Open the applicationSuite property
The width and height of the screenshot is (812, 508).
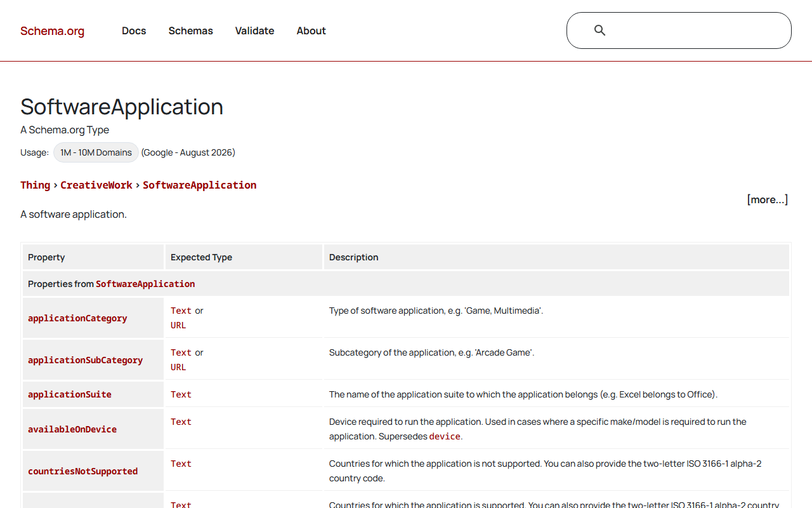click(70, 394)
